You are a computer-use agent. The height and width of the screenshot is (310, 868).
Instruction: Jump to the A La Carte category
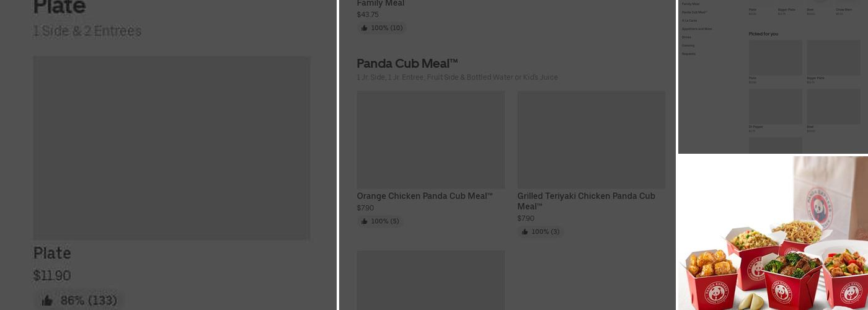[689, 20]
